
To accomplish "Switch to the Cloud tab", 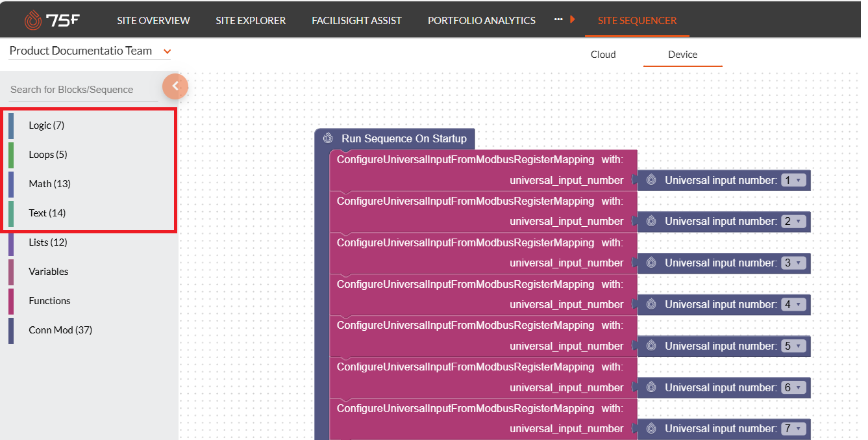I will click(602, 55).
